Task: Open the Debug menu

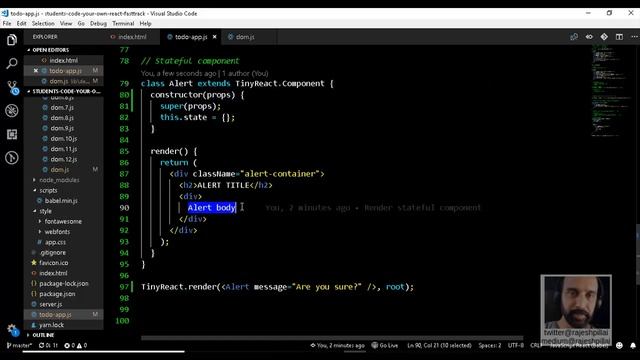Action: coord(98,24)
